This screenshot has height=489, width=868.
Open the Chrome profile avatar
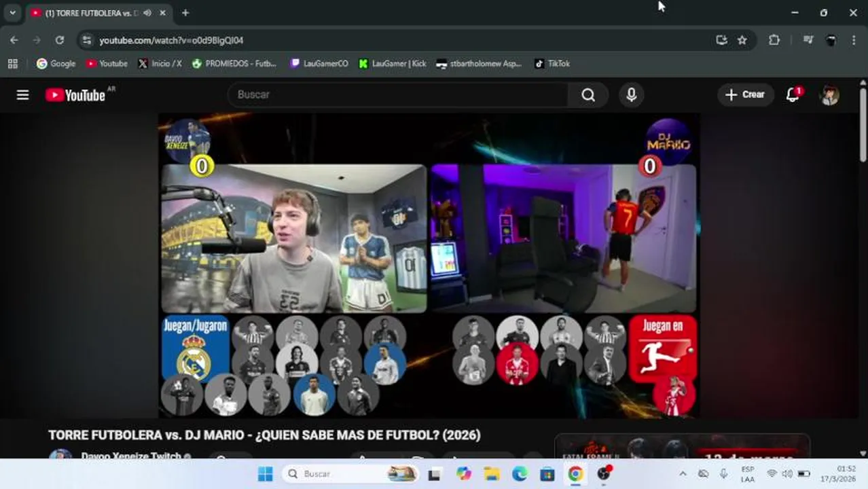831,40
